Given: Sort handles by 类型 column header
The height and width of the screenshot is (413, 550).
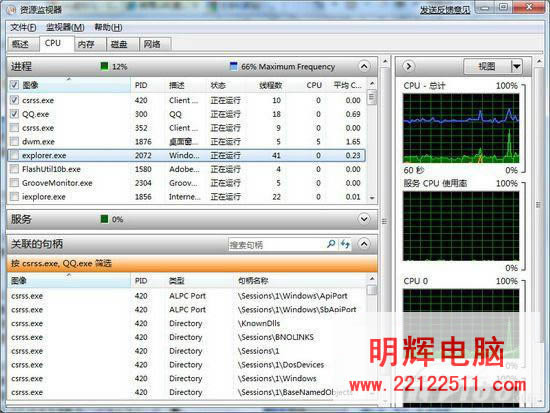Looking at the screenshot, I should (199, 281).
